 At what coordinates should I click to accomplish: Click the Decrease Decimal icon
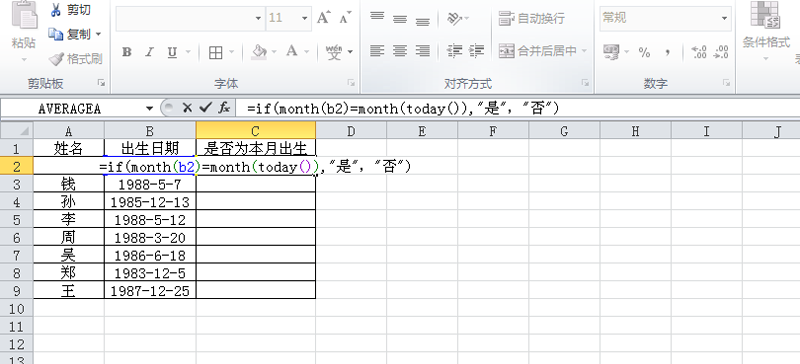pyautogui.click(x=721, y=52)
